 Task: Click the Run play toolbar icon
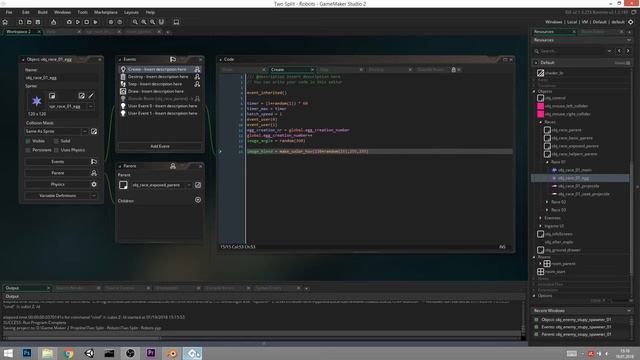click(78, 22)
